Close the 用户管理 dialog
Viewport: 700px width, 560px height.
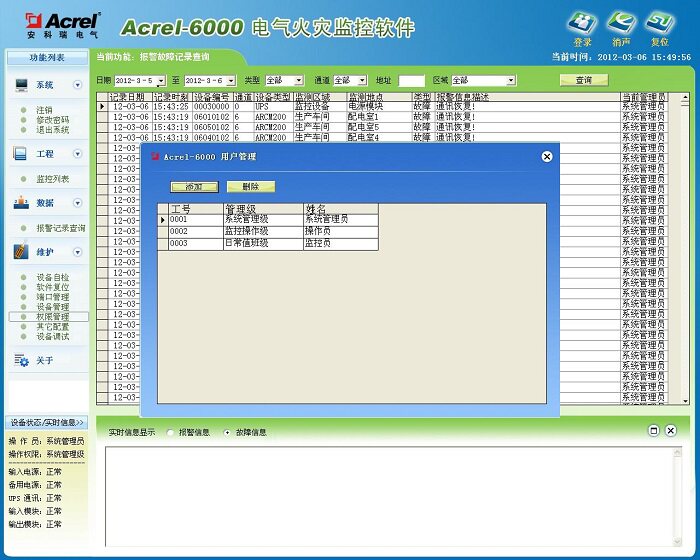point(547,157)
